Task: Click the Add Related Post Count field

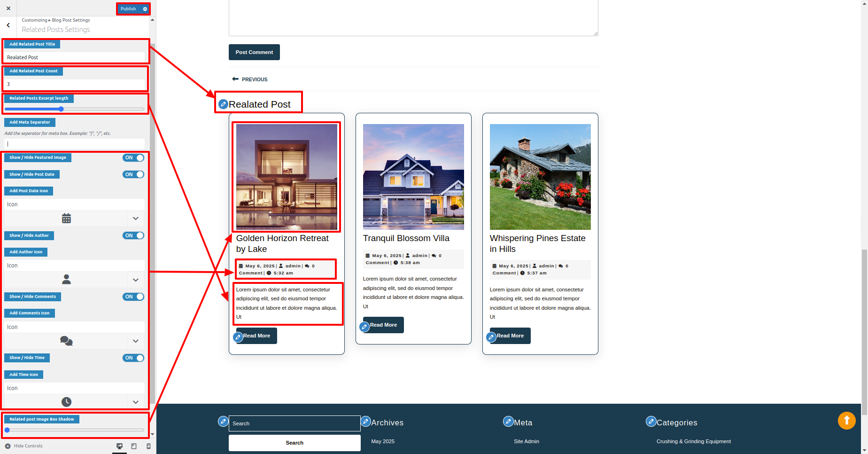Action: 74,84
